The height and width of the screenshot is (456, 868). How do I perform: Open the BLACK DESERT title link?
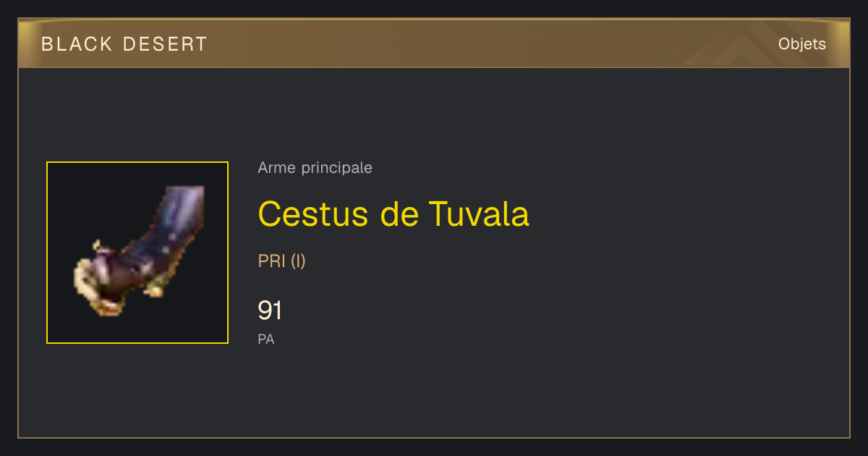(124, 44)
